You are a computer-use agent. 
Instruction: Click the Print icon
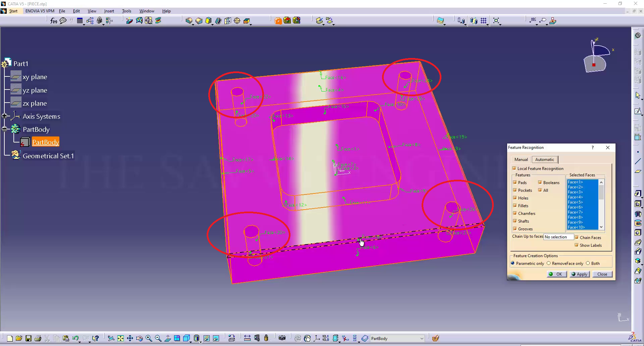click(x=38, y=338)
